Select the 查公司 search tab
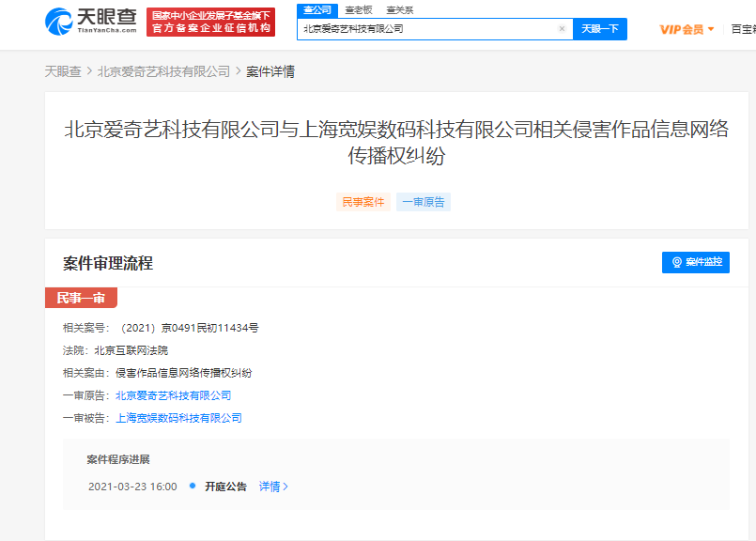Viewport: 756px width, 541px height. [x=317, y=10]
